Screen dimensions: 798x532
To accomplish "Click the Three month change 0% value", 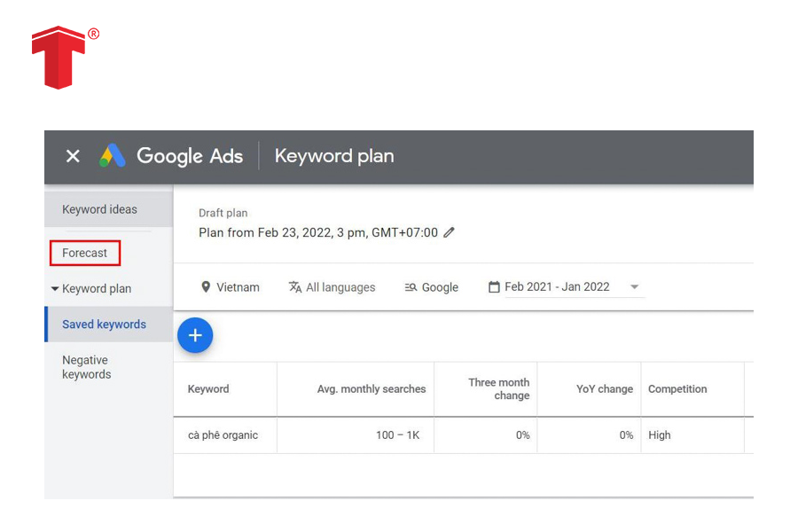I will [x=522, y=435].
